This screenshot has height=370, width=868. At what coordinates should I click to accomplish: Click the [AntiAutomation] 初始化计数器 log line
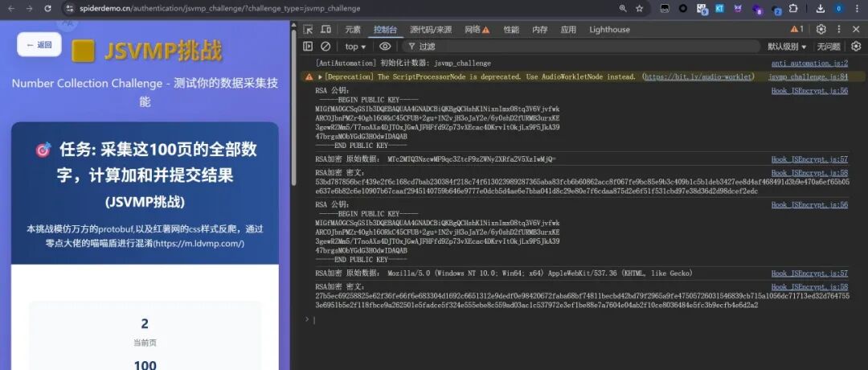click(403, 64)
